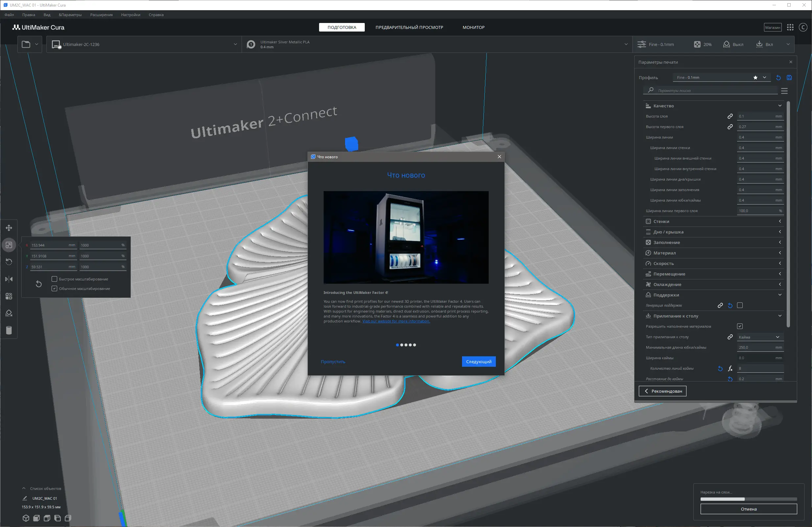Viewport: 812px width, 527px height.
Task: Select the Rotate tool in left toolbar
Action: (x=9, y=262)
